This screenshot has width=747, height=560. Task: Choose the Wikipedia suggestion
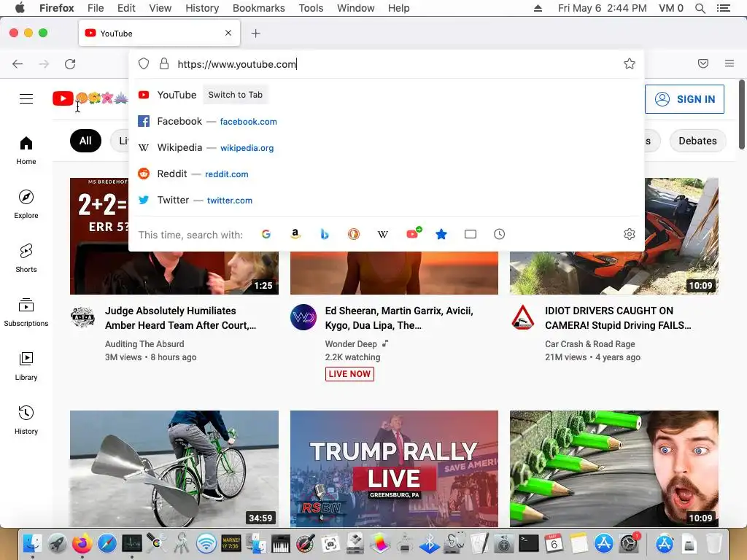click(387, 147)
